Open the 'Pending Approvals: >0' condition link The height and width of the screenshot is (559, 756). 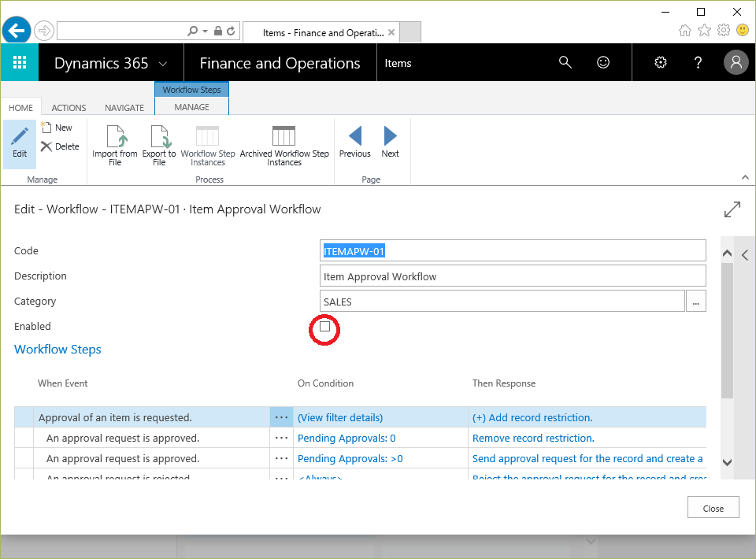(x=350, y=458)
